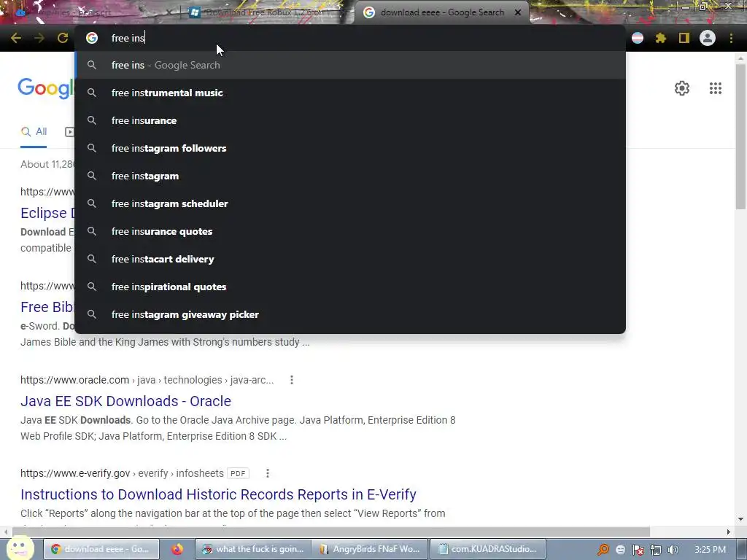Open the extensions puzzle icon
The height and width of the screenshot is (560, 747).
(660, 38)
